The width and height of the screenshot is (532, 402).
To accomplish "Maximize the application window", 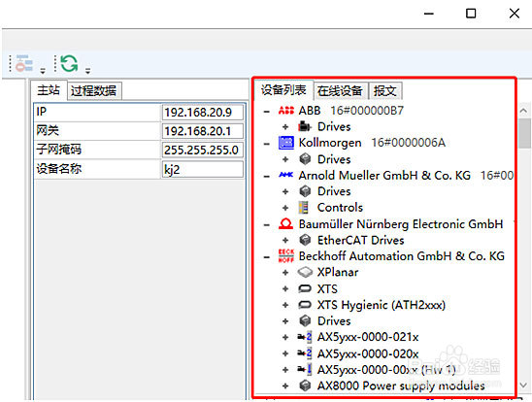I will coord(471,14).
